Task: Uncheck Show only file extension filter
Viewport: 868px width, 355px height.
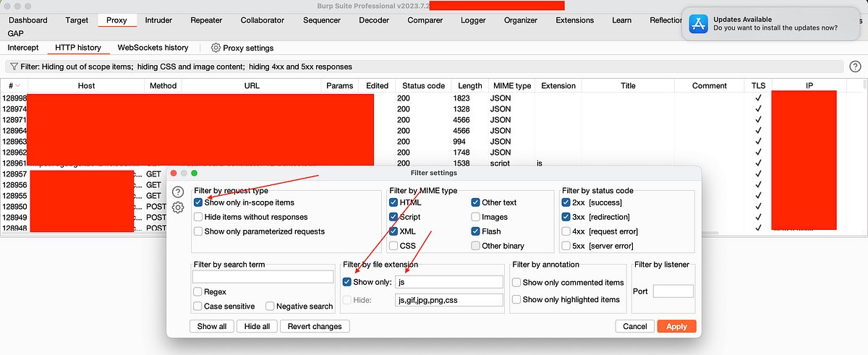Action: pos(347,282)
